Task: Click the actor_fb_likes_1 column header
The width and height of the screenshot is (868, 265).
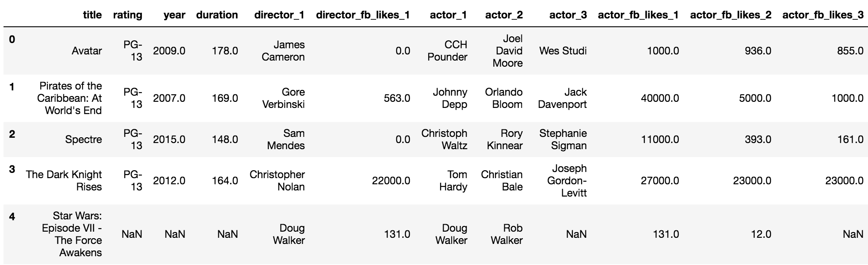Action: tap(638, 15)
